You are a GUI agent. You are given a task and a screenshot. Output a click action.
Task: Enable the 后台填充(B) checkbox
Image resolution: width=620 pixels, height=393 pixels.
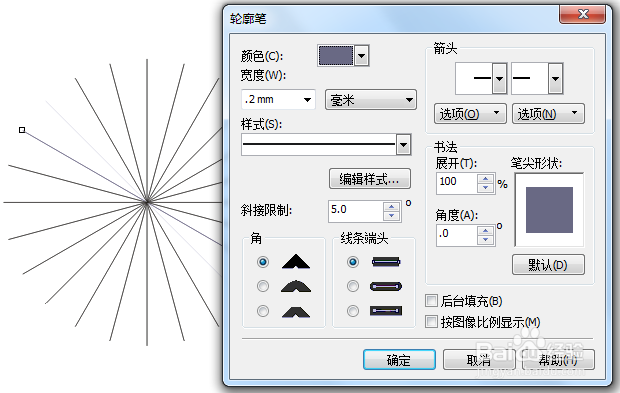click(x=431, y=300)
